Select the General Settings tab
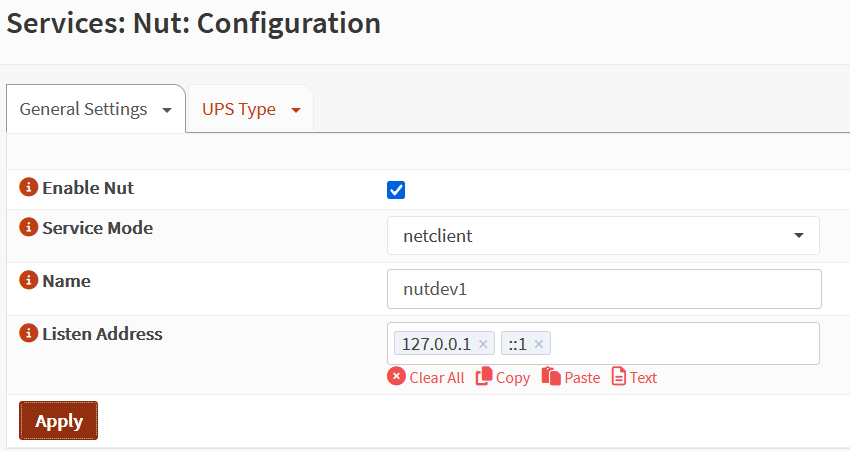The height and width of the screenshot is (451, 850). point(83,109)
